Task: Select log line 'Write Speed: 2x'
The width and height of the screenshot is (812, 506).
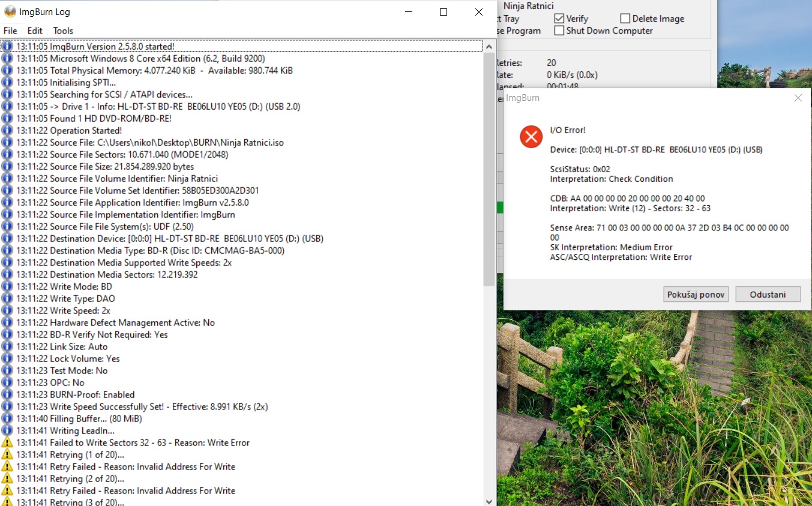Action: point(242,310)
